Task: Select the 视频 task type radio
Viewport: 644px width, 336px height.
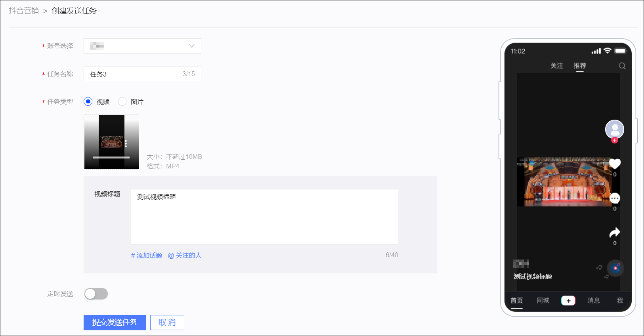Action: click(x=88, y=102)
